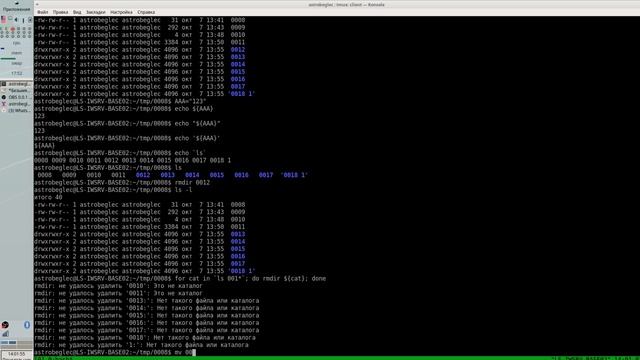Image resolution: width=640 pixels, height=360 pixels.
Task: Click the prompt line with mv 00
Action: 115,352
